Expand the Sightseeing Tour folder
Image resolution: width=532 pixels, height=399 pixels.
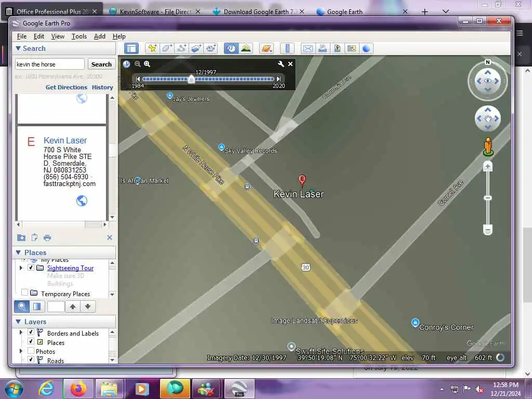(21, 268)
